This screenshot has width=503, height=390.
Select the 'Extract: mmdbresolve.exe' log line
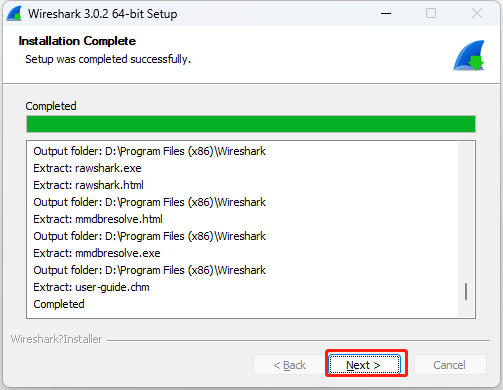pos(97,253)
